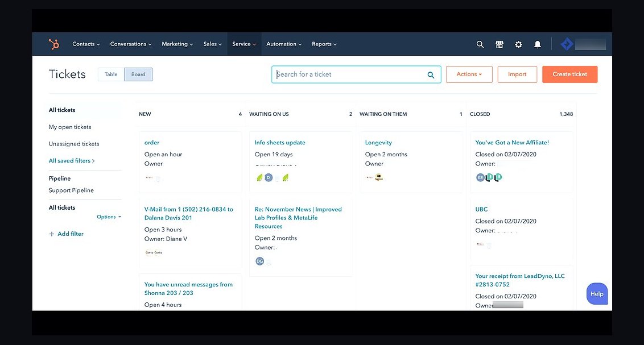Image resolution: width=644 pixels, height=345 pixels.
Task: Click the company logo on Longevity card
Action: (x=379, y=177)
